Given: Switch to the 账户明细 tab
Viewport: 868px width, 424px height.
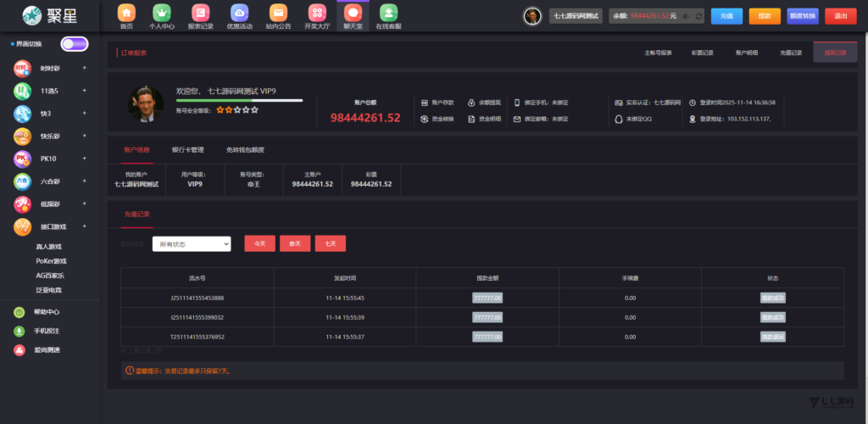Looking at the screenshot, I should [x=746, y=53].
